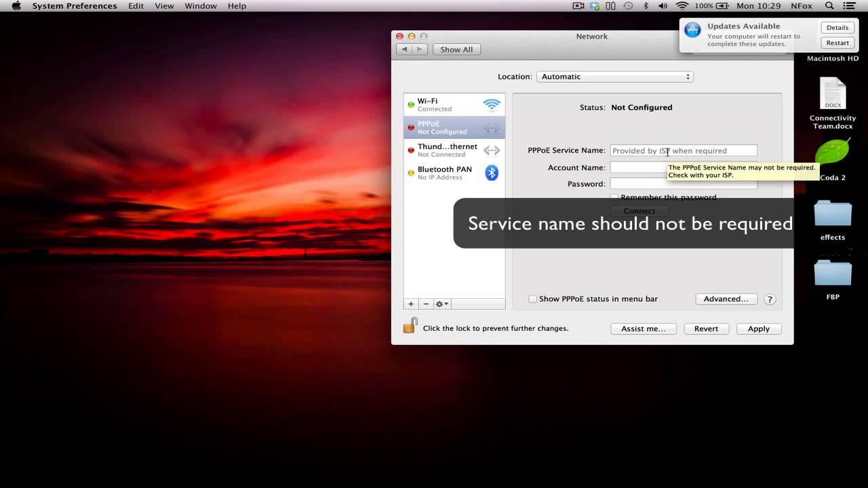
Task: Go forward with the right arrow button
Action: 420,49
